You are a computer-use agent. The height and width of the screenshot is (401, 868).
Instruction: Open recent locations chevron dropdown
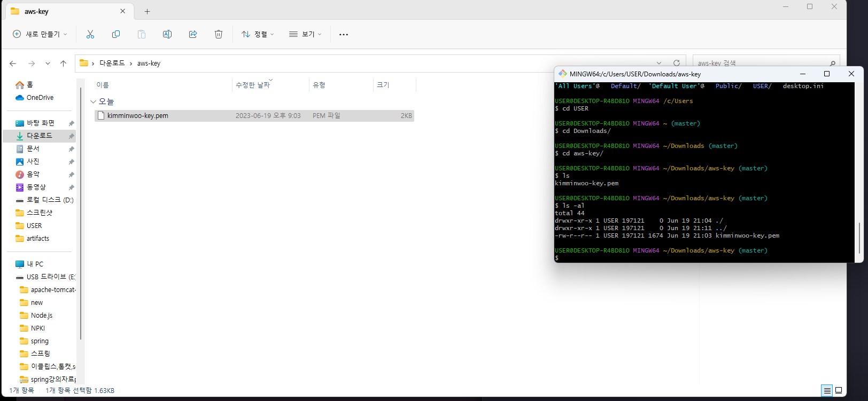48,64
